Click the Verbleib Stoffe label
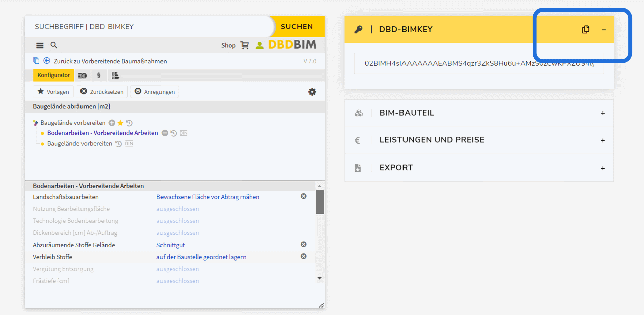644x315 pixels. [x=53, y=257]
